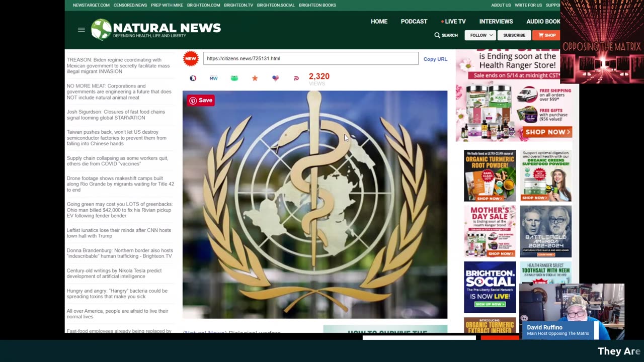This screenshot has width=644, height=362.
Task: Open PREP WITH MIKE top link
Action: (x=167, y=5)
